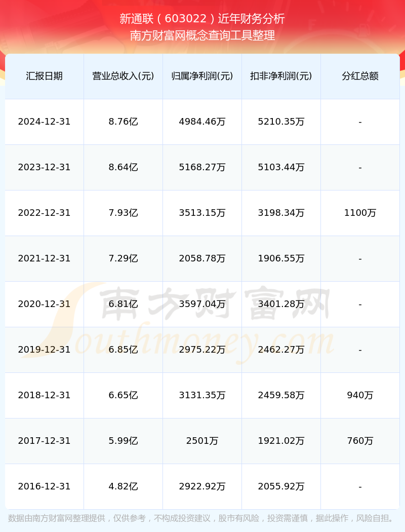This screenshot has height=532, width=405.
Task: Select net profit value 2058.78万
Action: coord(202,258)
